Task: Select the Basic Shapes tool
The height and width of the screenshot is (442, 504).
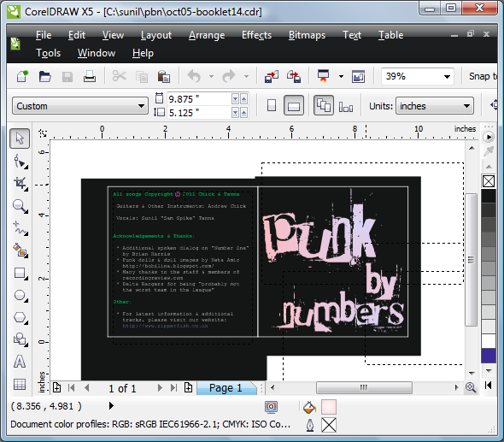Action: coord(21,339)
